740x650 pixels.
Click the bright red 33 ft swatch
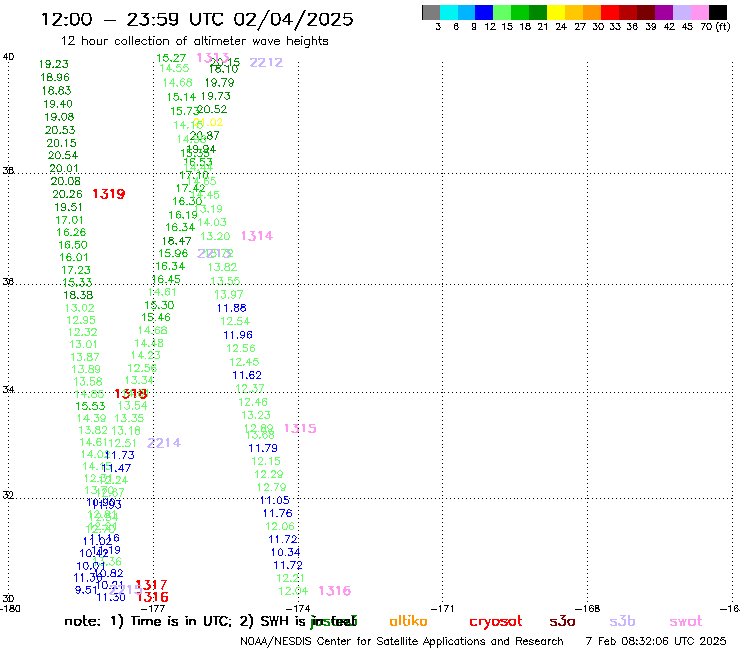click(x=610, y=12)
